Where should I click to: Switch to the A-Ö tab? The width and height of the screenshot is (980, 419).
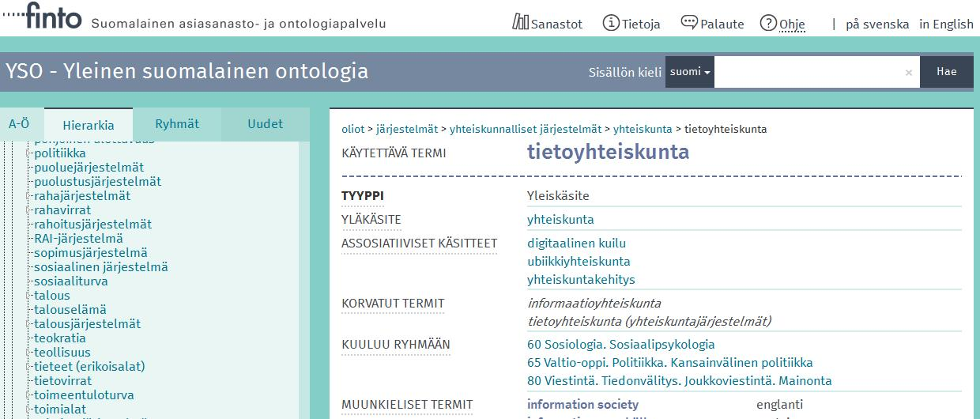(20, 124)
